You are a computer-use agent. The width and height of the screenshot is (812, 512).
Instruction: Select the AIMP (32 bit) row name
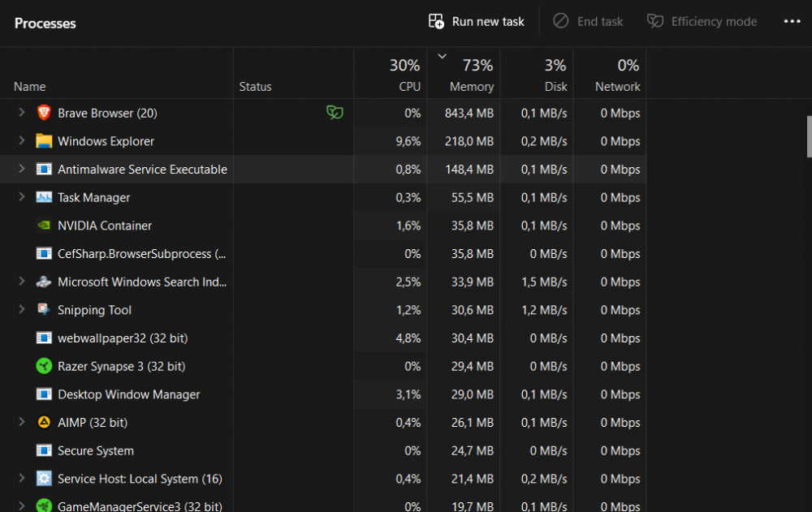point(93,423)
